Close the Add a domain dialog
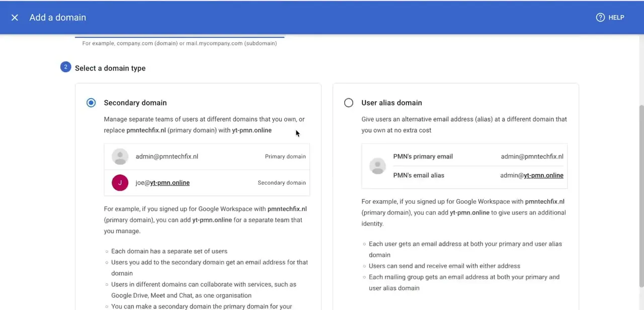Screen dimensions: 644x310 (15, 18)
